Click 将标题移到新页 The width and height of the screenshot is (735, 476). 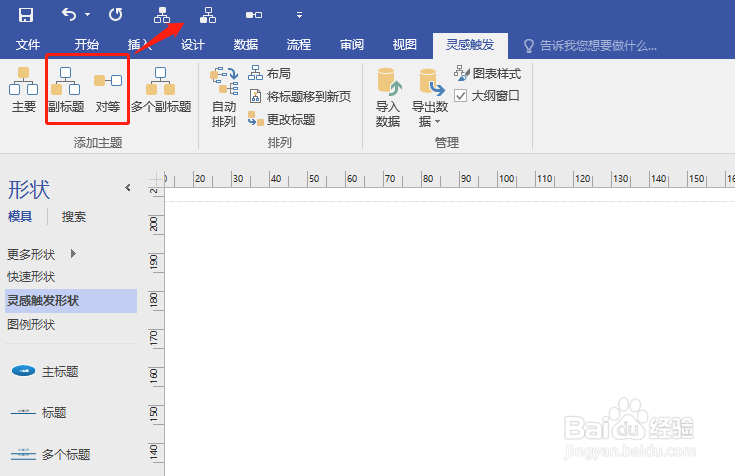pyautogui.click(x=300, y=96)
